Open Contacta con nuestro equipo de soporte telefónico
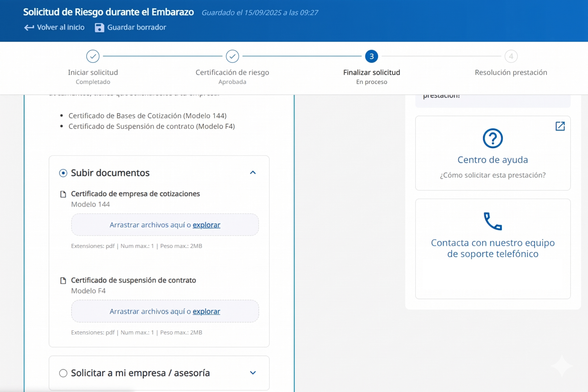Image resolution: width=588 pixels, height=392 pixels. [x=492, y=248]
